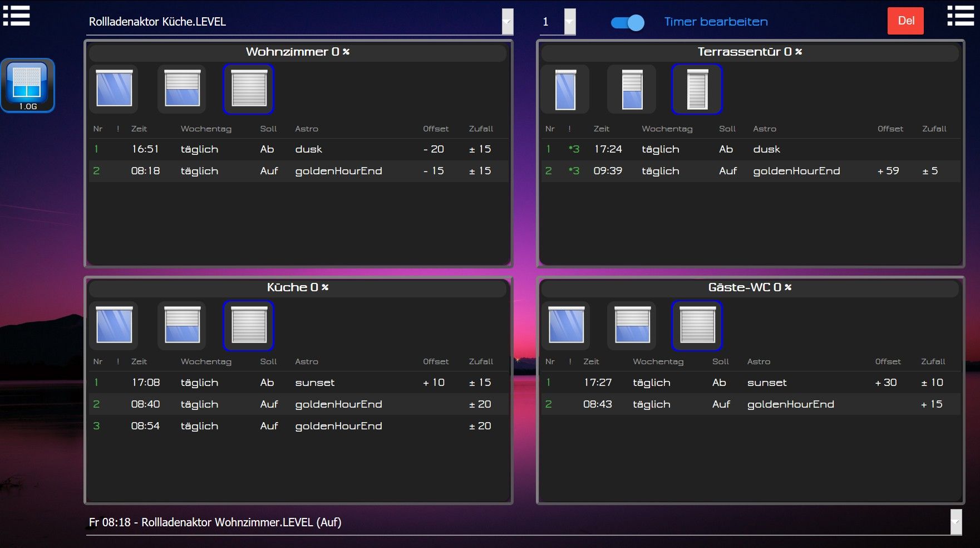Click the Terrassentür 0 panel header
Screen dimensions: 980x548
pos(750,52)
